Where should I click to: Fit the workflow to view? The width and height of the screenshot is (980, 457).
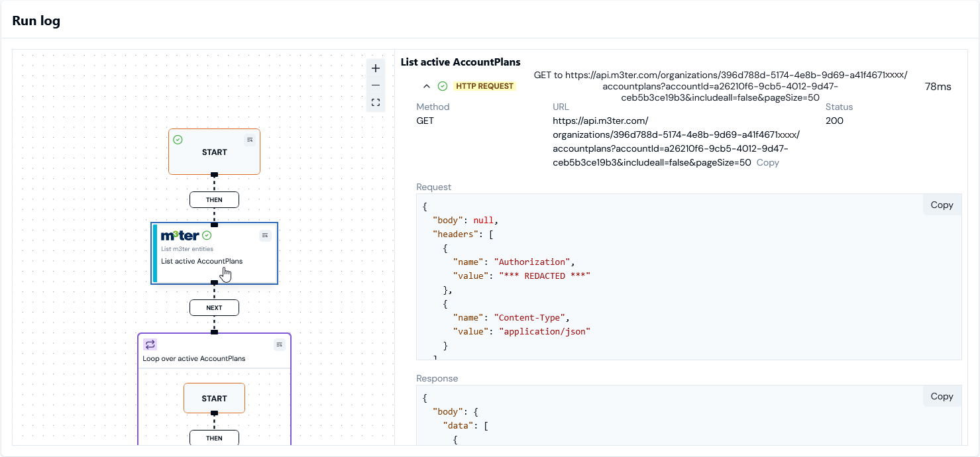coord(376,103)
